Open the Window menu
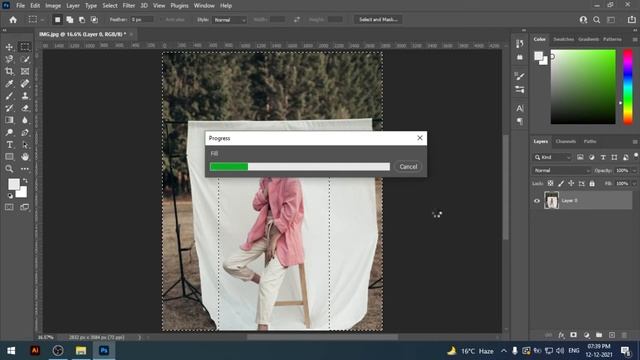This screenshot has width=640, height=360. [204, 6]
